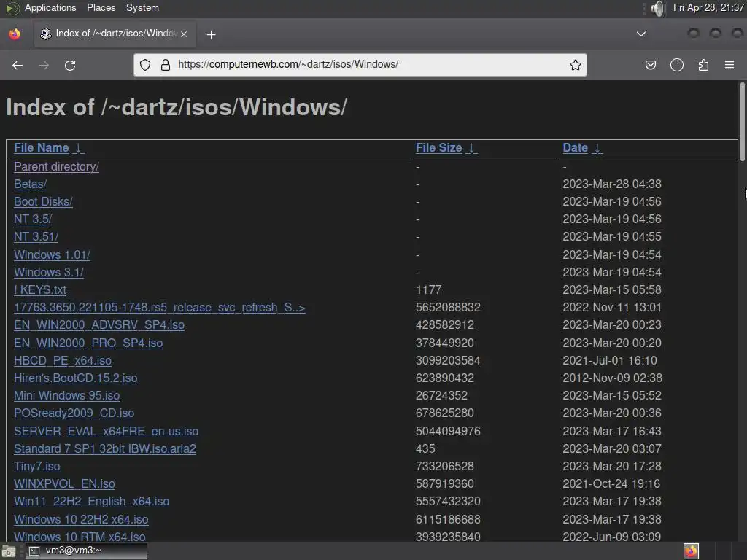Open the extensions puzzle icon
The height and width of the screenshot is (560, 747).
[703, 65]
